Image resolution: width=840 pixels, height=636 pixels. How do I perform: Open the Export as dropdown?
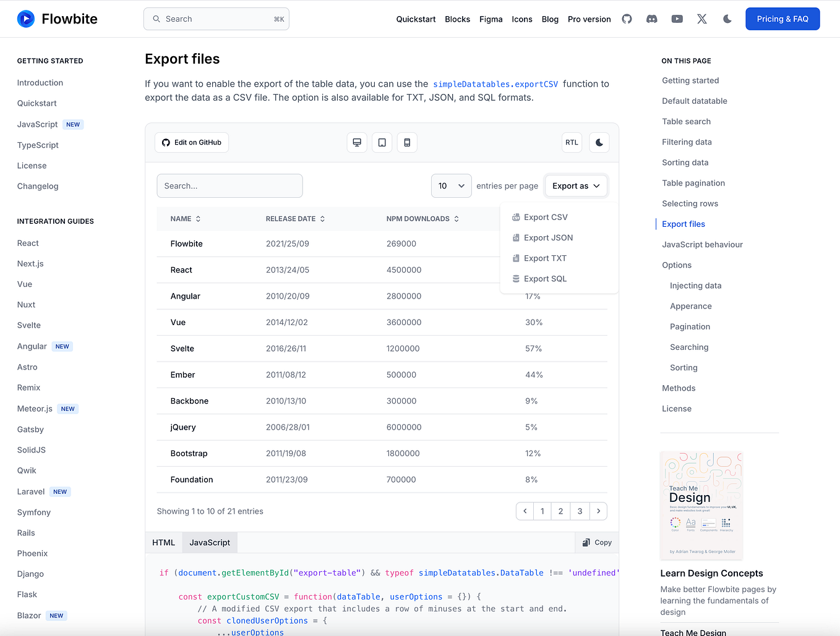pyautogui.click(x=575, y=185)
